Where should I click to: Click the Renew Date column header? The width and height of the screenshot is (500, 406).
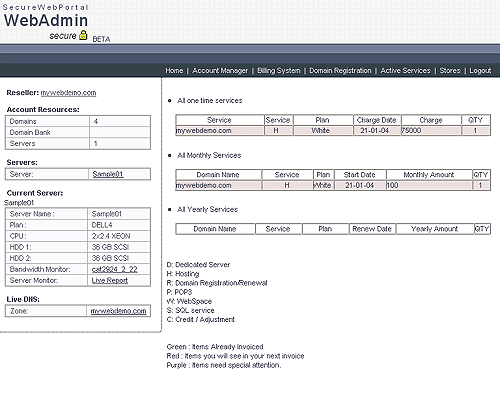point(372,229)
